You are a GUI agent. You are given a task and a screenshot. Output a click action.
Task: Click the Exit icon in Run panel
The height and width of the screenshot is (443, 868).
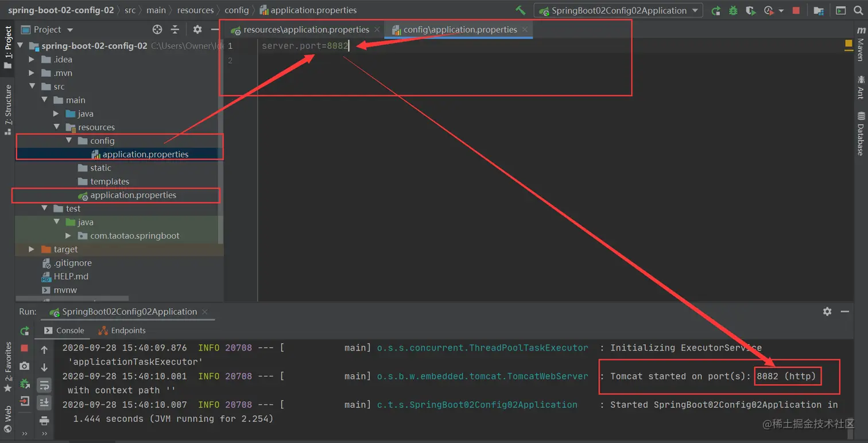(x=25, y=401)
